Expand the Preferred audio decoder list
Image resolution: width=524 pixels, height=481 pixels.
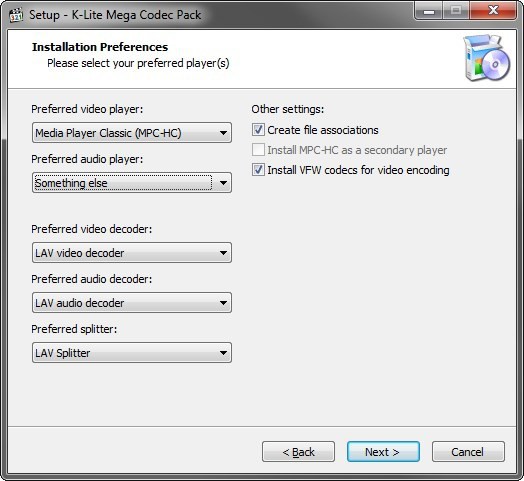132,303
